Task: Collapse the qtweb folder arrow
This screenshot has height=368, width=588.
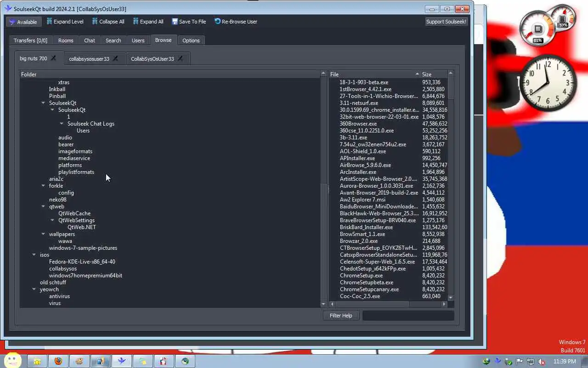Action: coord(43,207)
